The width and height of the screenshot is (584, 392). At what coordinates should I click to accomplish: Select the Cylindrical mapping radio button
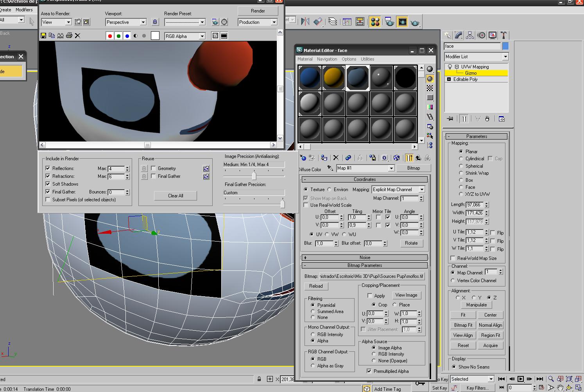(461, 159)
